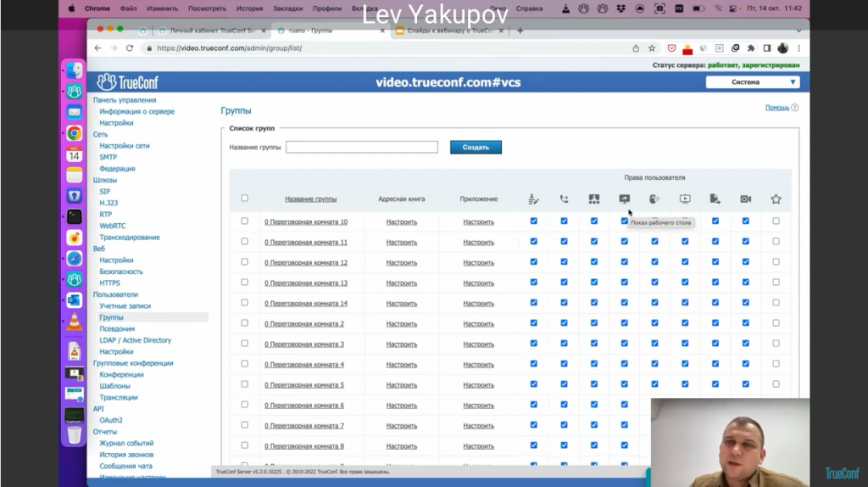
Task: Select the Переговорная комната 12 row checkbox
Action: [x=245, y=261]
